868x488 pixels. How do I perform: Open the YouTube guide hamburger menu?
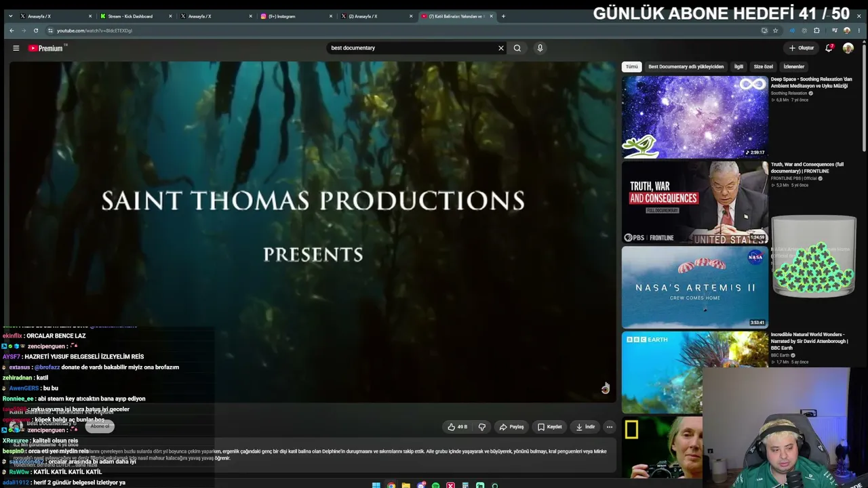(x=16, y=48)
